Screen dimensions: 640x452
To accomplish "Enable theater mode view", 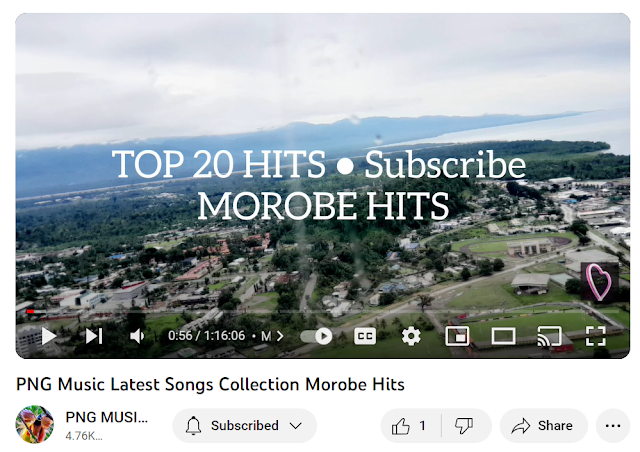I will [503, 336].
